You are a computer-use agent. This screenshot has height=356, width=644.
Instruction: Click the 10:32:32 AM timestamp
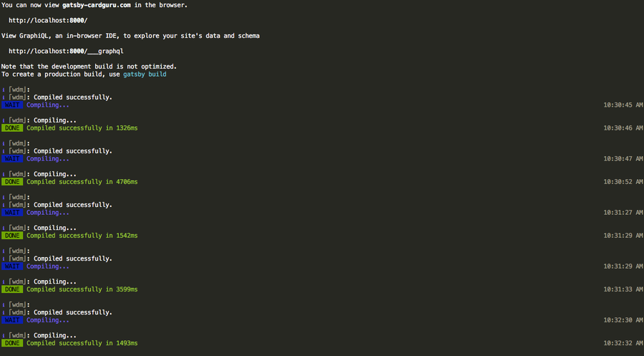(x=623, y=342)
